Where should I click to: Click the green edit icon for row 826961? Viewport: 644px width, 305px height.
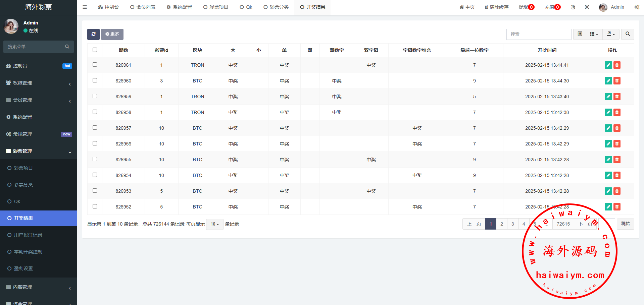[x=608, y=65]
